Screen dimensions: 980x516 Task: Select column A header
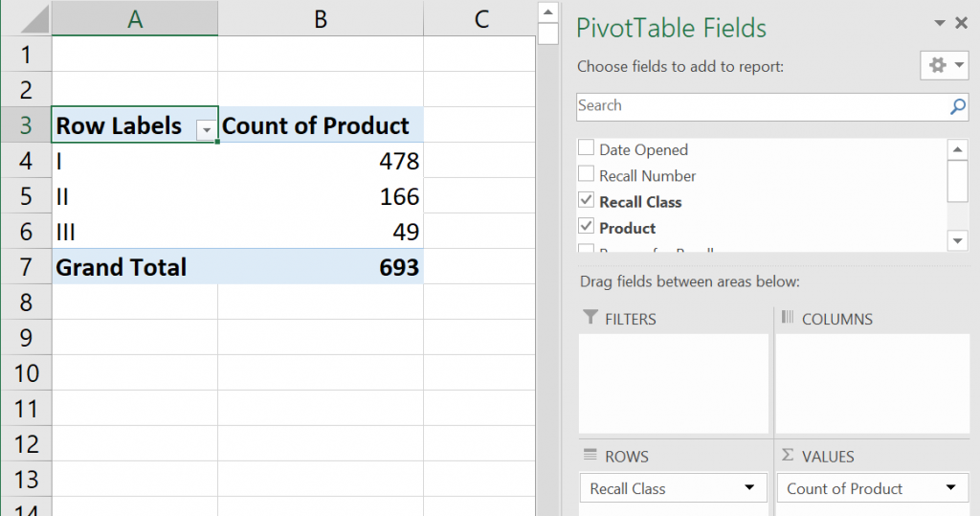[135, 18]
